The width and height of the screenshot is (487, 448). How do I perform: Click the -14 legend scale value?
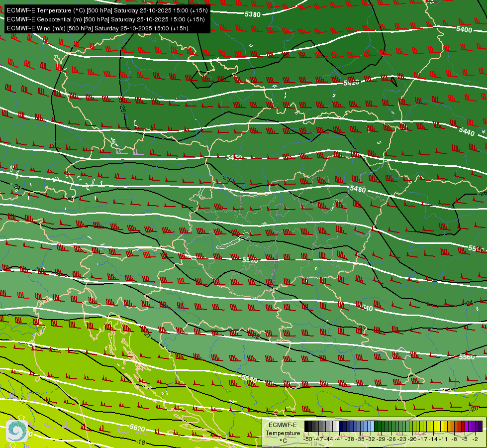coord(433,439)
